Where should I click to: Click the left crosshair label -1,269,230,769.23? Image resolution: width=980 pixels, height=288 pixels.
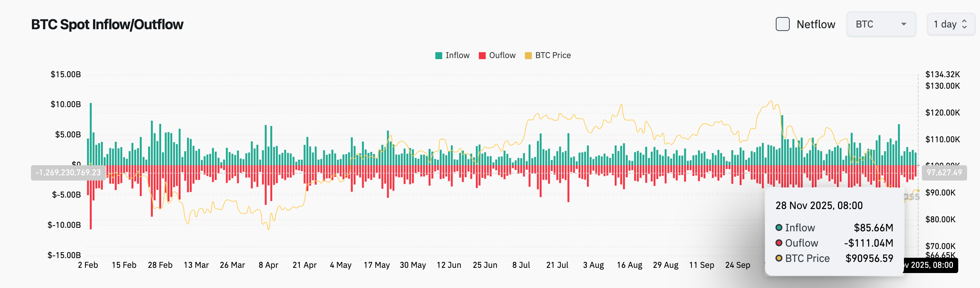point(68,173)
